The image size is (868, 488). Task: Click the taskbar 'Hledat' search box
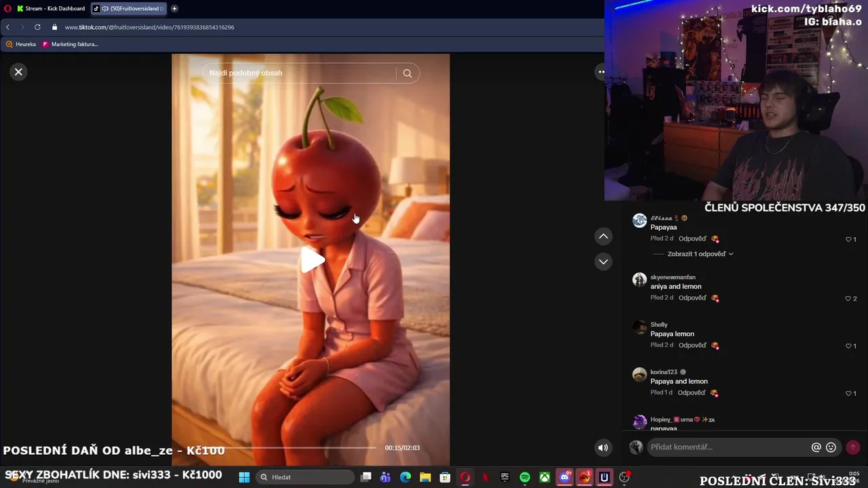tap(305, 477)
